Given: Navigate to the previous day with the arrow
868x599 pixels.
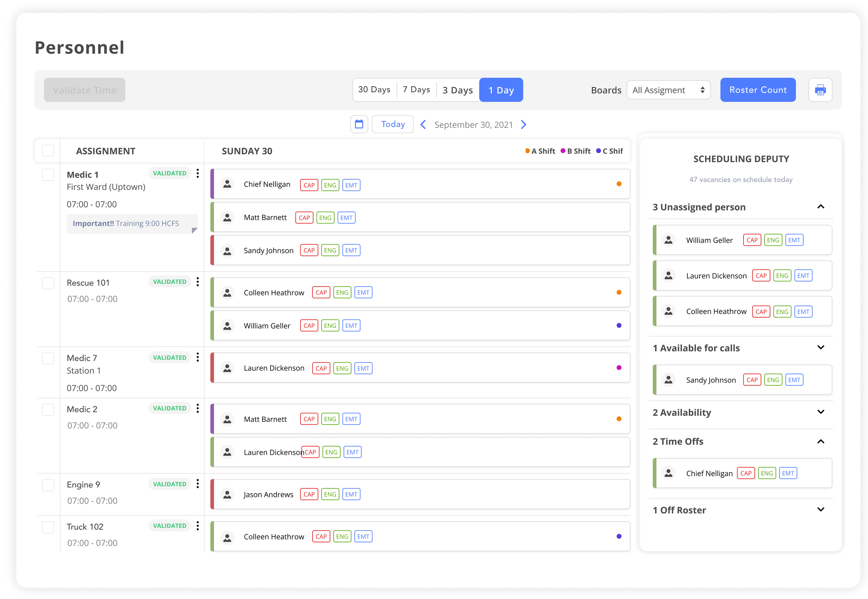Looking at the screenshot, I should point(423,124).
